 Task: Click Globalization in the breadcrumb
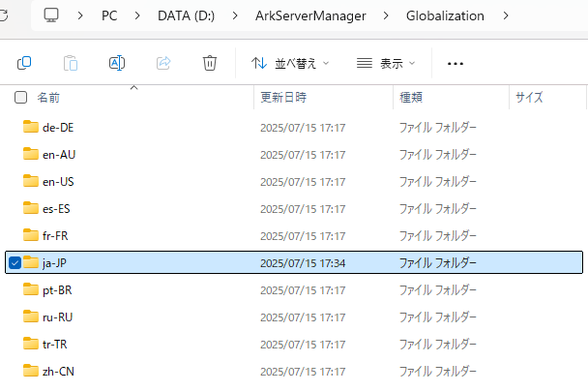445,15
